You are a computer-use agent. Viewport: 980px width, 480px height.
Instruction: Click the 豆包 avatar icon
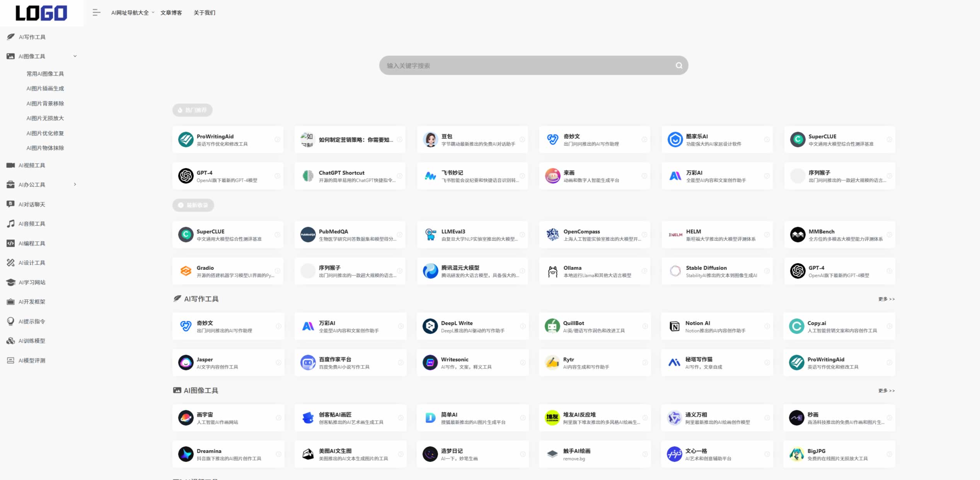(x=430, y=140)
